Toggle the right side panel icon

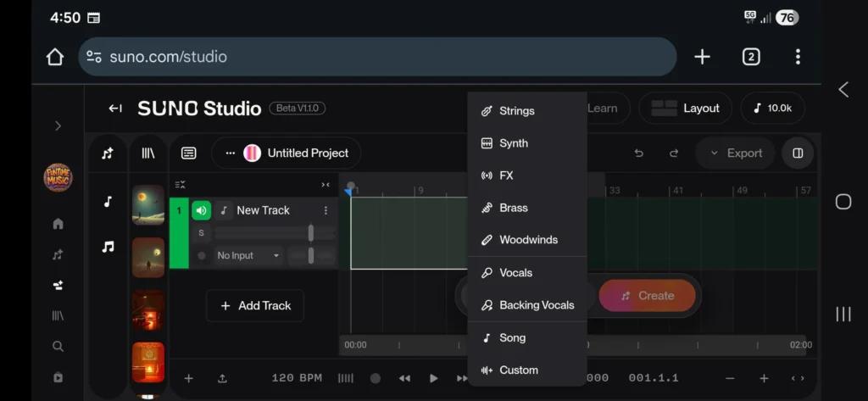tap(798, 153)
